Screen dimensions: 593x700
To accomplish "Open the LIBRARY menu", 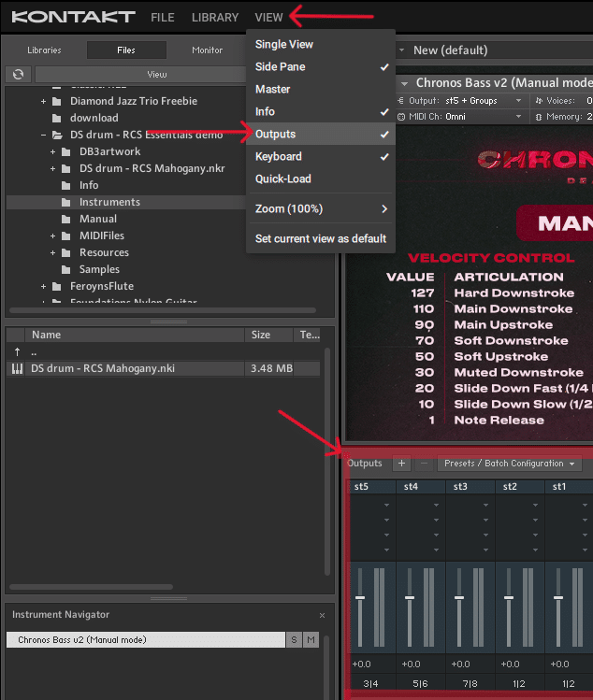I will coord(215,18).
